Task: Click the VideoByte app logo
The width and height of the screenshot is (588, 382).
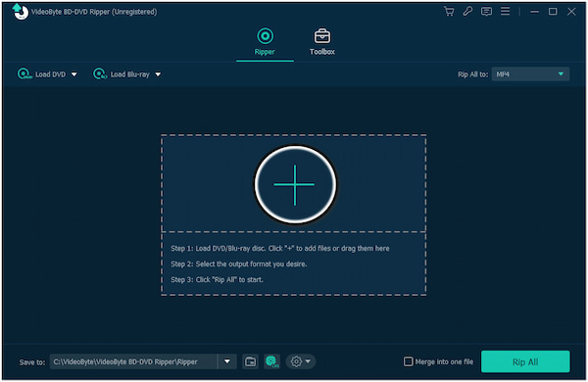Action: point(20,12)
